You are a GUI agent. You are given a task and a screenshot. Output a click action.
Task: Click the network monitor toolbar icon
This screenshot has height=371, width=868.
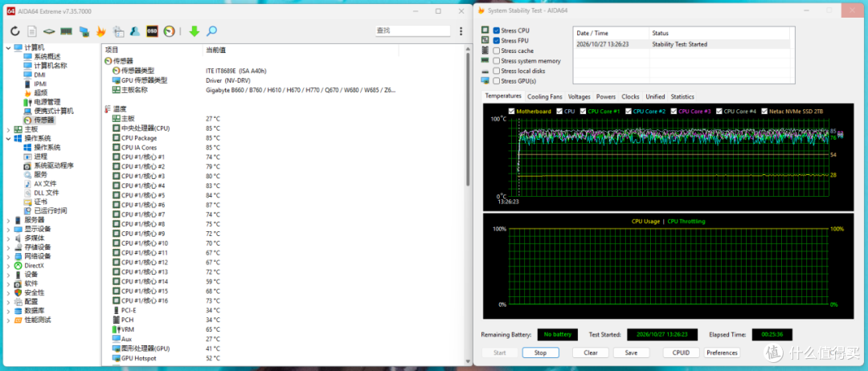(x=84, y=31)
